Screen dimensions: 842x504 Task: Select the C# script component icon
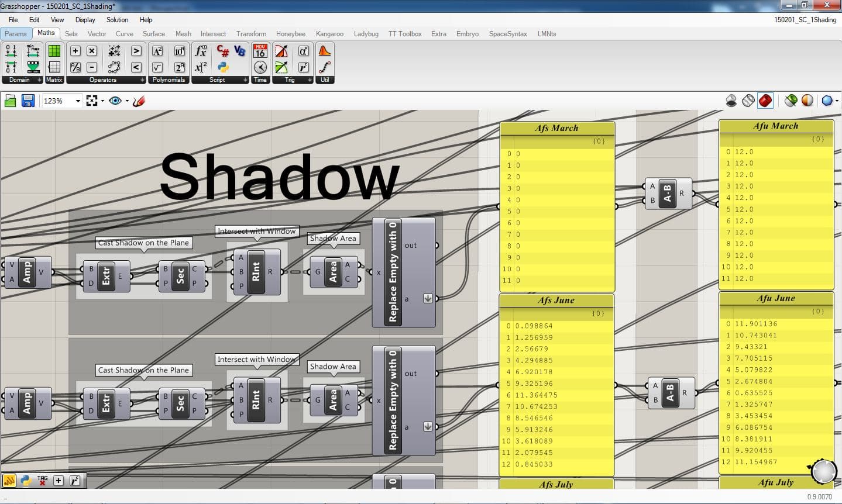(222, 51)
